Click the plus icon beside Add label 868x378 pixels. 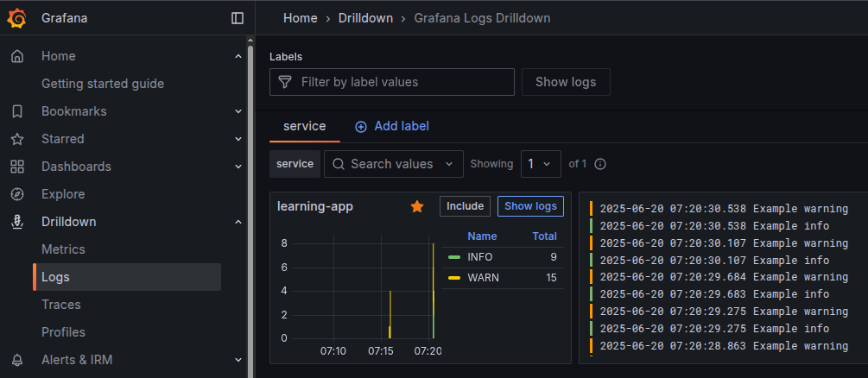tap(361, 127)
